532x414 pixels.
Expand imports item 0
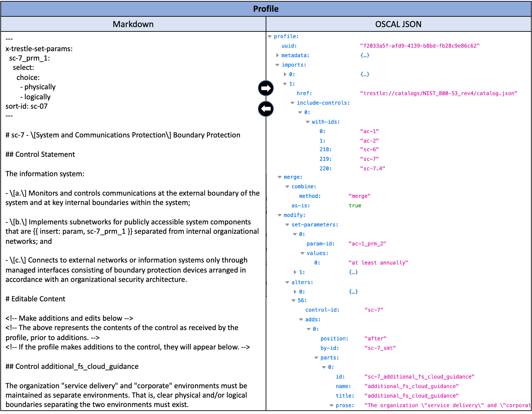[285, 74]
